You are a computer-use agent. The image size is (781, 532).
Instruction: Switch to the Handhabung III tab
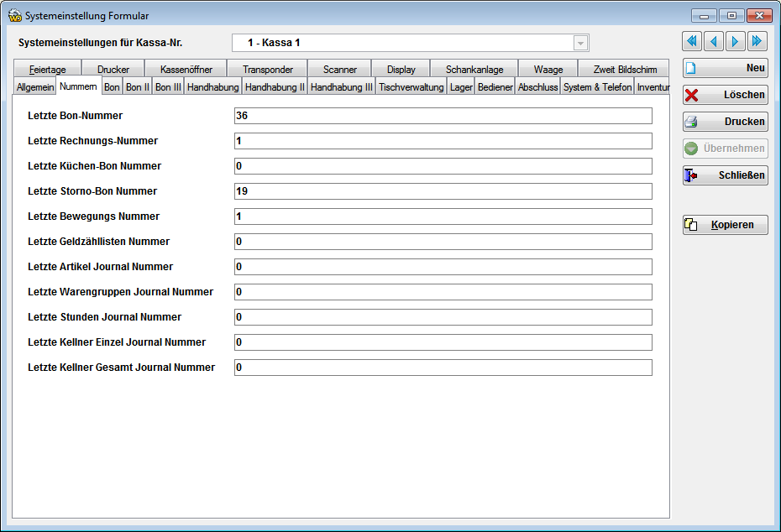[x=341, y=87]
